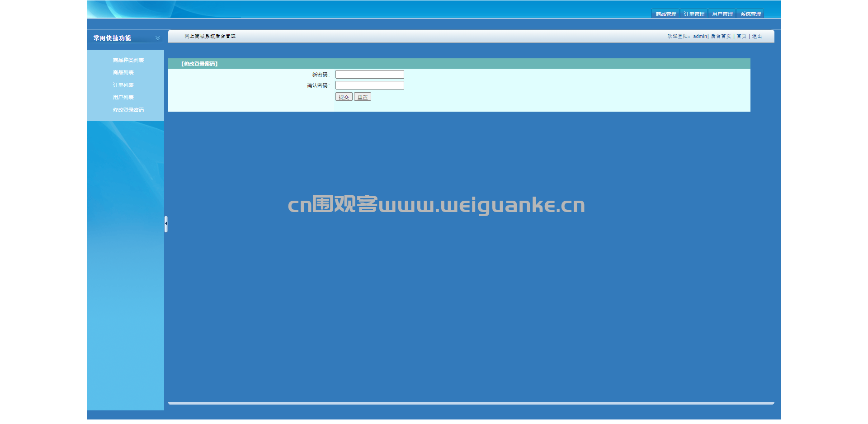Click the 【修改登录密码】 section heading
Screen dimensions: 868x424
(x=199, y=64)
